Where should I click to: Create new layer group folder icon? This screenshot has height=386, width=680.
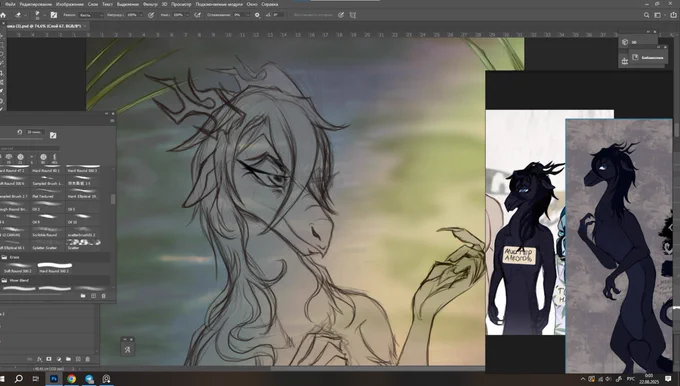68,359
